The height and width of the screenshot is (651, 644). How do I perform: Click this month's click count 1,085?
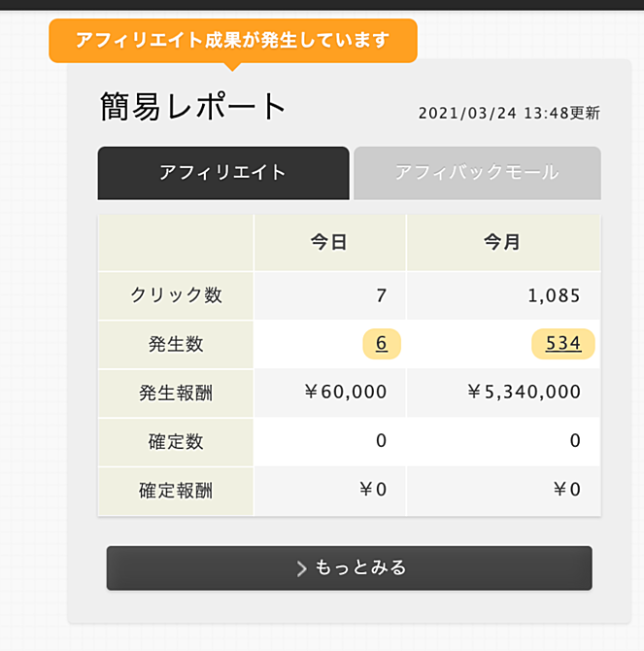pyautogui.click(x=554, y=295)
